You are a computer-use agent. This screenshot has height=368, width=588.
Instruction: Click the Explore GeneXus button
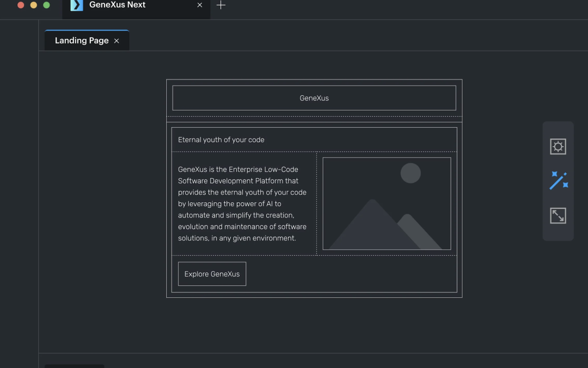212,274
